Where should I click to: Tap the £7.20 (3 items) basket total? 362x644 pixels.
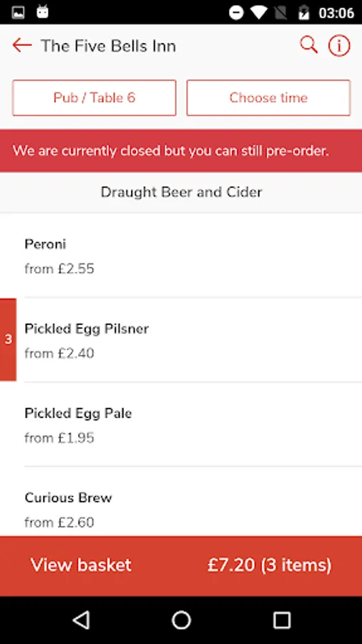click(269, 565)
